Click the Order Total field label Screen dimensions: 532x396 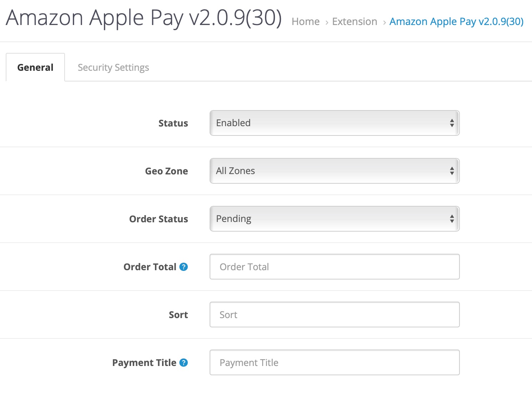click(150, 267)
